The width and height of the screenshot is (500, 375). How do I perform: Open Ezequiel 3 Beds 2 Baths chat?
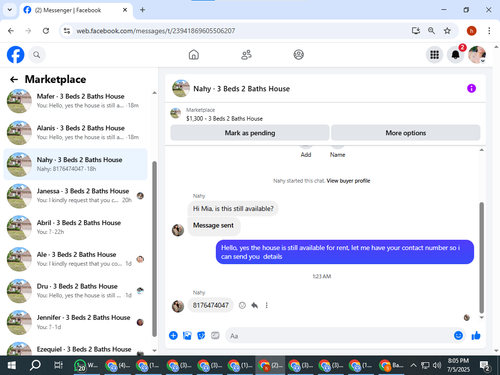pyautogui.click(x=75, y=348)
